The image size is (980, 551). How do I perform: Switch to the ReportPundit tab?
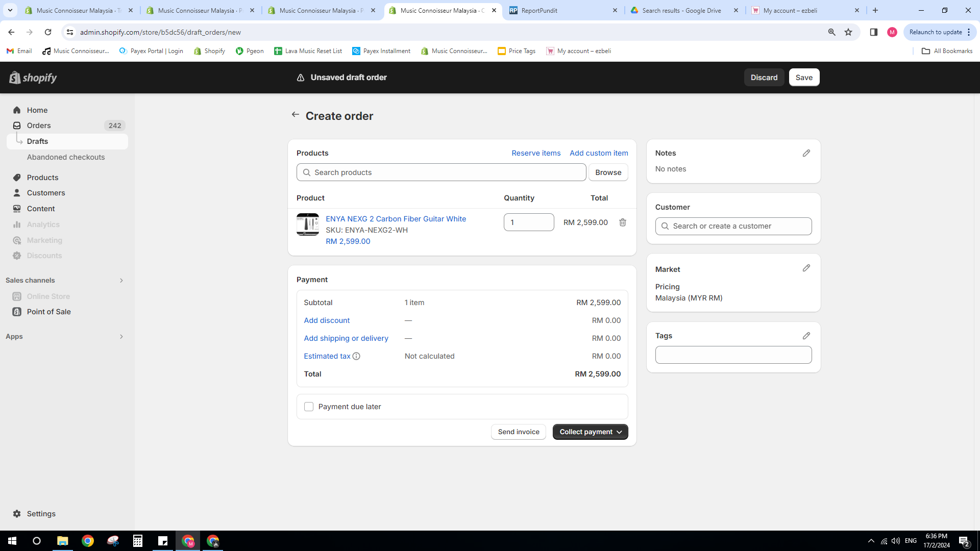point(563,10)
